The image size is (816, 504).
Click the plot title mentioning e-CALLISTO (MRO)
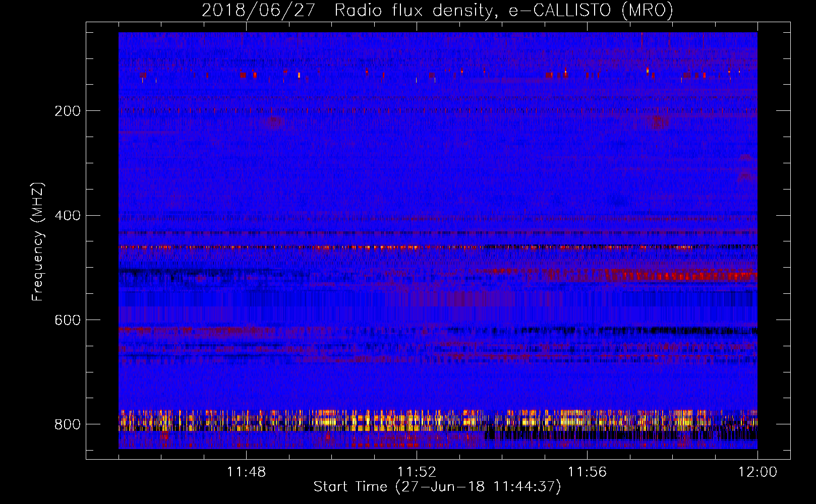pyautogui.click(x=437, y=10)
